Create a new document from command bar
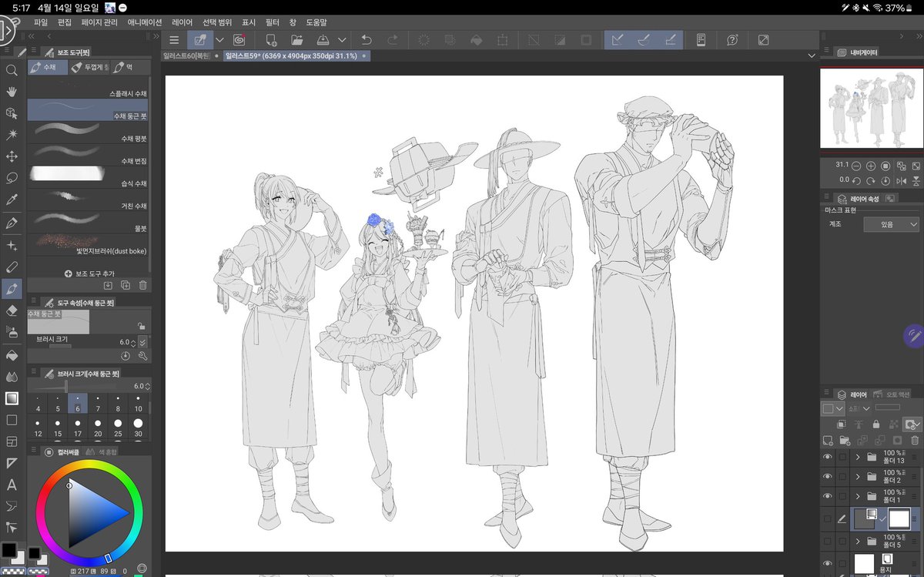 tap(271, 40)
